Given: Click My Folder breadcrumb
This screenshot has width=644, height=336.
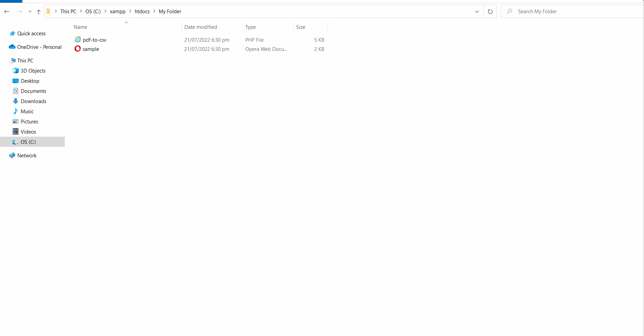Looking at the screenshot, I should [x=170, y=12].
